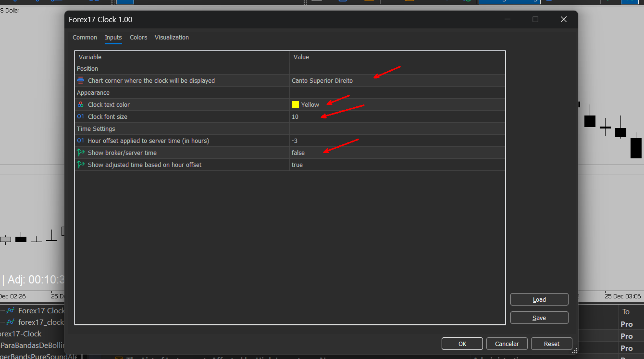This screenshot has width=644, height=359.
Task: Click the boolean icon beside Show broker/server time
Action: click(x=80, y=153)
